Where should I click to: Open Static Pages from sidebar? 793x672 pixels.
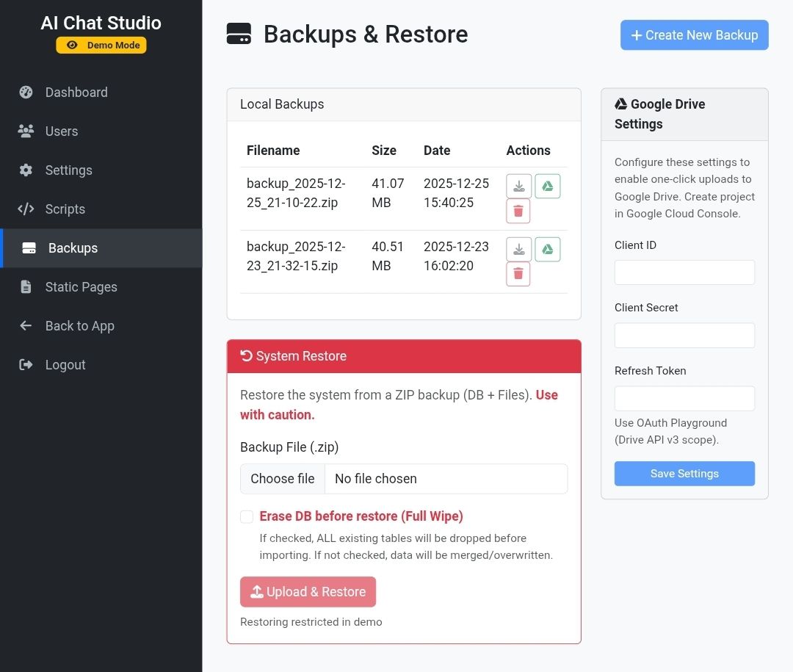(x=81, y=287)
